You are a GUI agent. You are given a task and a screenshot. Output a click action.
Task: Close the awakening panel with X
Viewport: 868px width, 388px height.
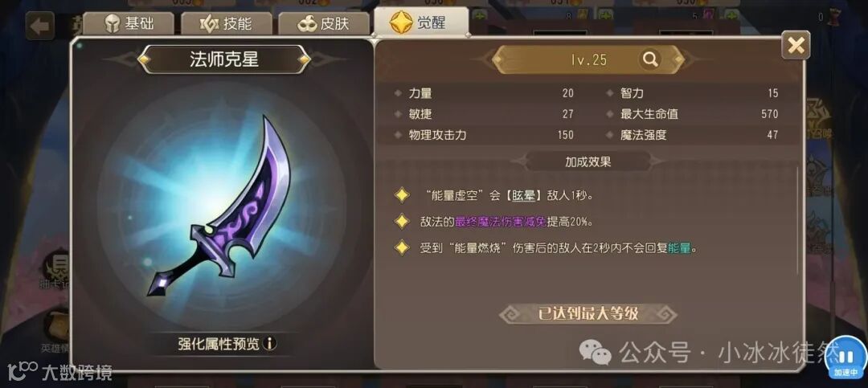[796, 45]
